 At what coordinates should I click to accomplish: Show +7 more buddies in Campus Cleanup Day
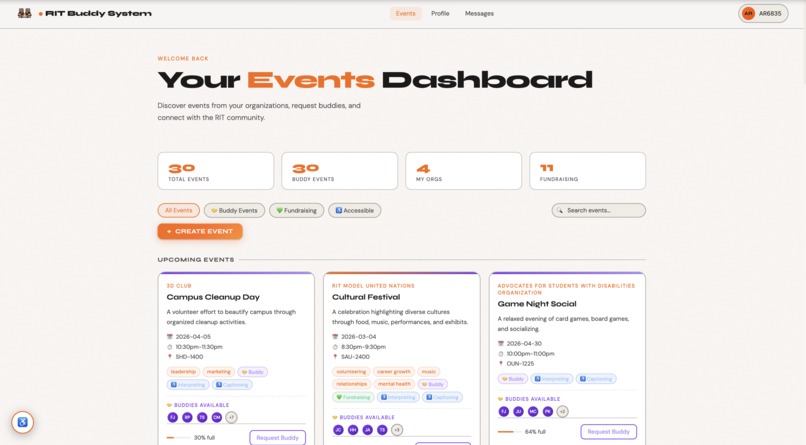pos(231,417)
